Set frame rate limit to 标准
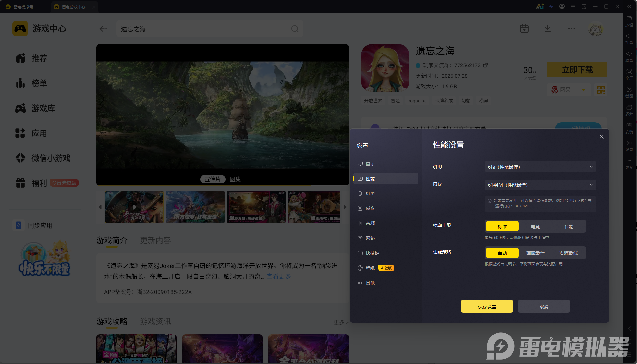This screenshot has width=637, height=364. [x=502, y=227]
